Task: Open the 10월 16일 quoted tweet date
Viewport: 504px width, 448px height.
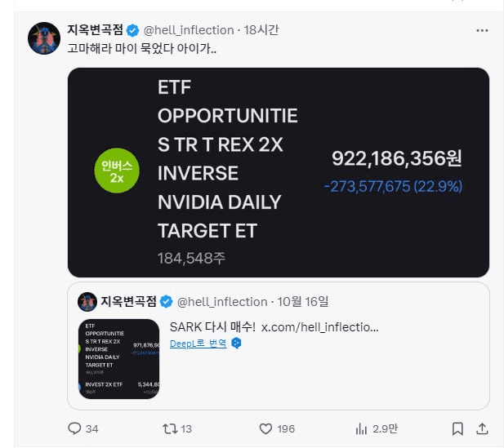Action: pos(303,302)
